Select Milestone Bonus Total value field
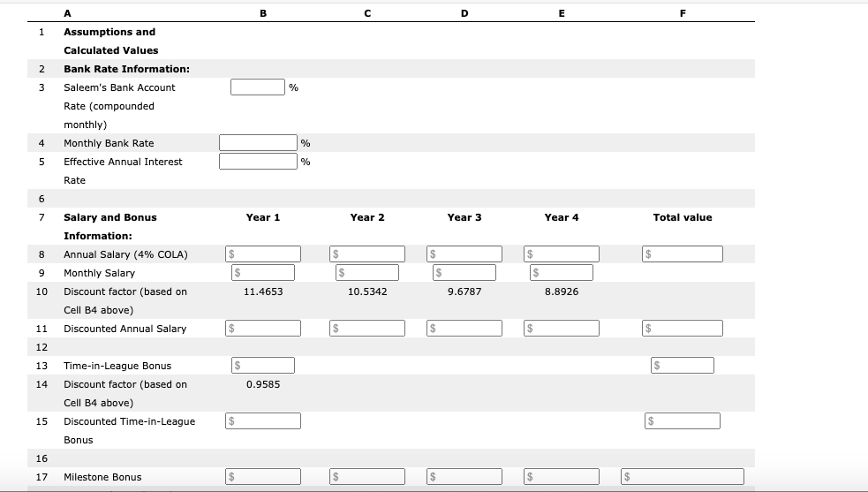 [x=683, y=476]
